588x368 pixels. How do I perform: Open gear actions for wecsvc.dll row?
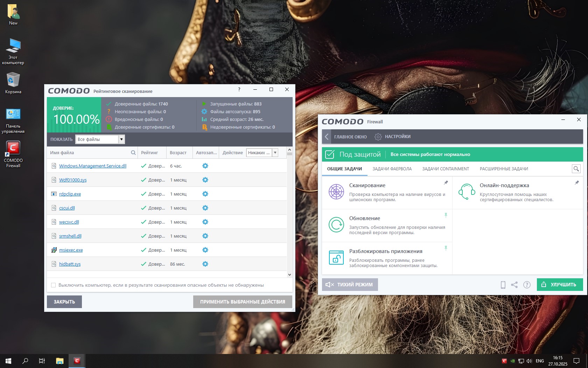(205, 222)
